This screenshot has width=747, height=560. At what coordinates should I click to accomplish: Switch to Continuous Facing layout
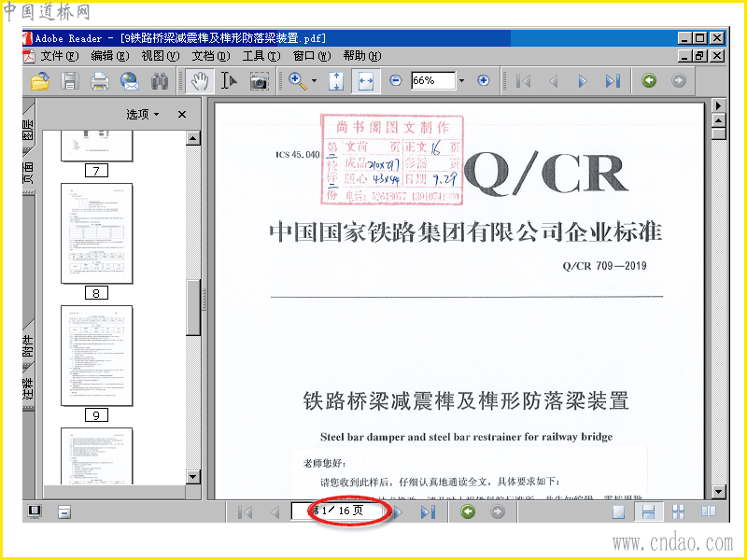(x=678, y=511)
